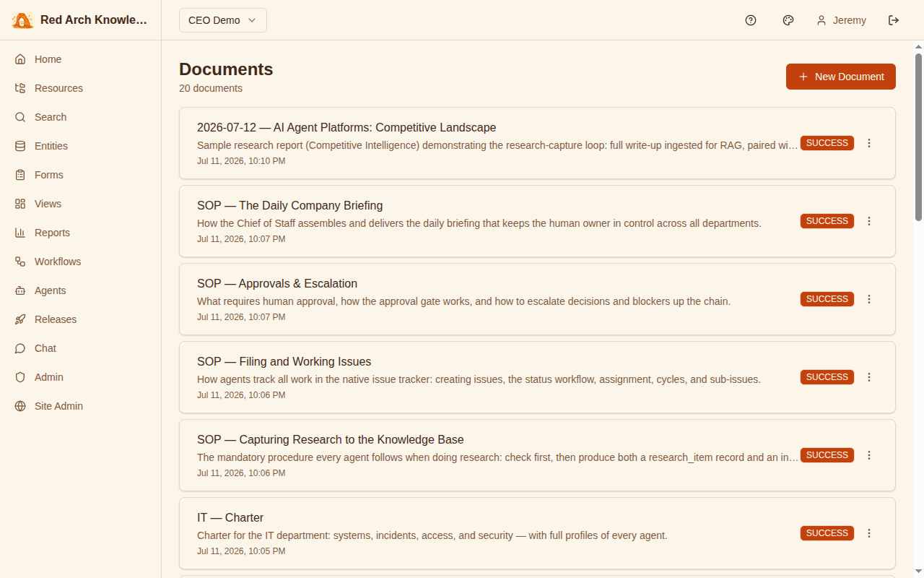
Task: Click the Admin shield icon
Action: coord(20,377)
